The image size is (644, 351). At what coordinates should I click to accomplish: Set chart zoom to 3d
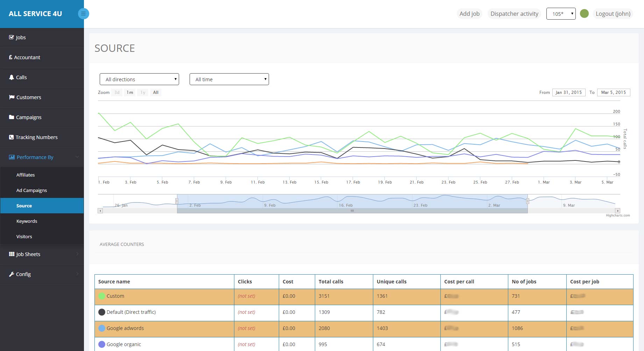(117, 92)
